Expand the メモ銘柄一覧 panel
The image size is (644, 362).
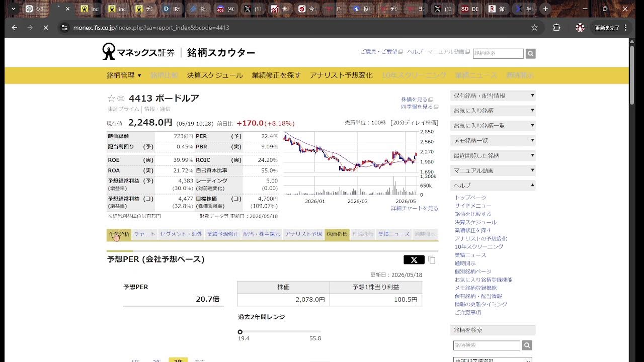tap(493, 141)
